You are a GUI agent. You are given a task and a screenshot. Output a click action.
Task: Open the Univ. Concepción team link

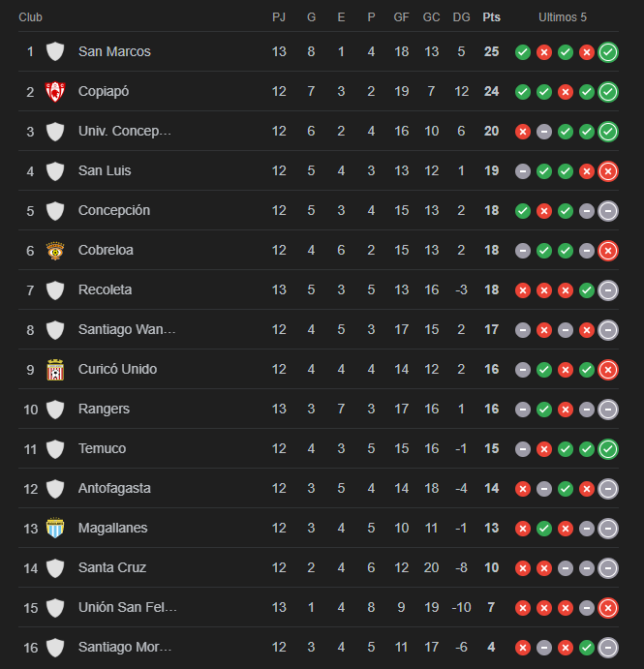125,131
